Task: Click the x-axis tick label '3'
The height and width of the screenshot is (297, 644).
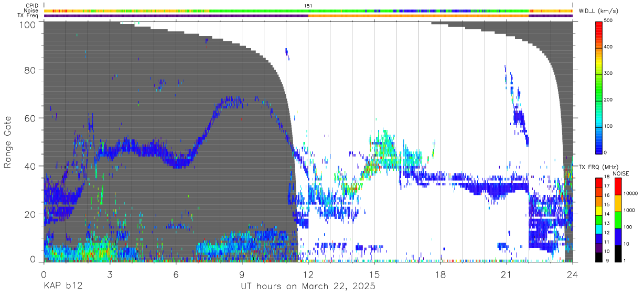Action: click(110, 274)
